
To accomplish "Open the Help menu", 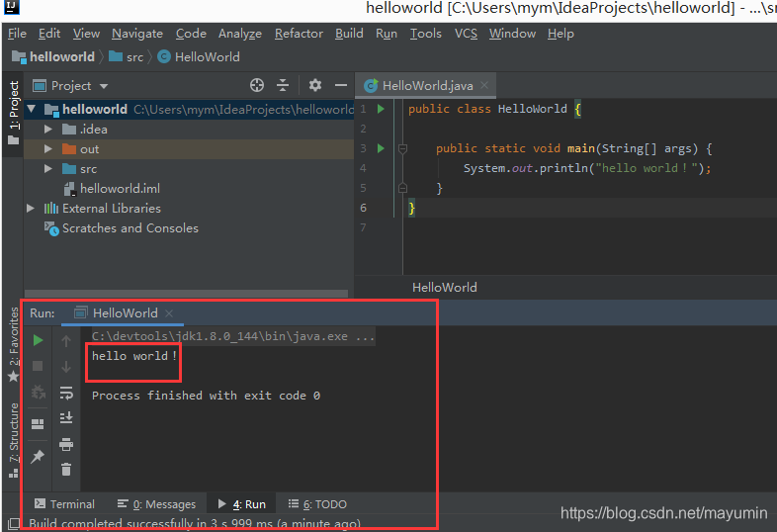I will [x=561, y=34].
